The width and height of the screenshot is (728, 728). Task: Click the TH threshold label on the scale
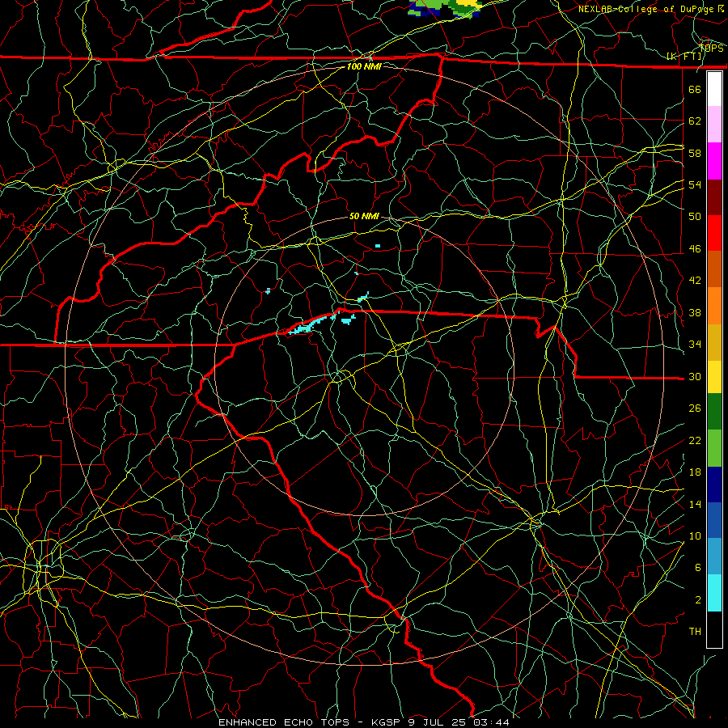(x=695, y=631)
